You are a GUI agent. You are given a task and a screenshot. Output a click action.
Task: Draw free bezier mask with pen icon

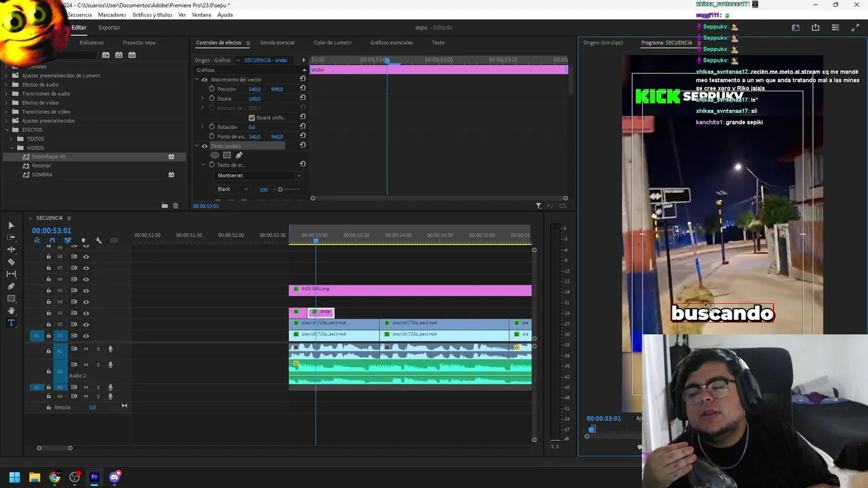[239, 155]
